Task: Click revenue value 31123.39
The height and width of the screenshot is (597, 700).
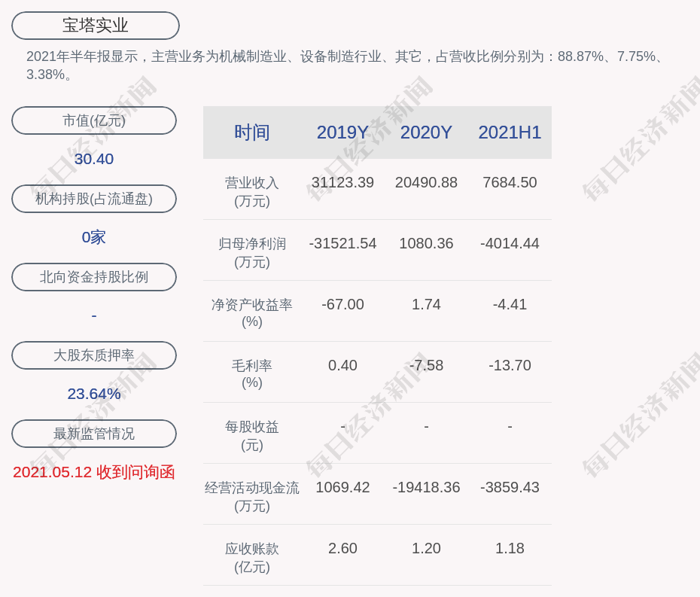Action: click(x=342, y=183)
